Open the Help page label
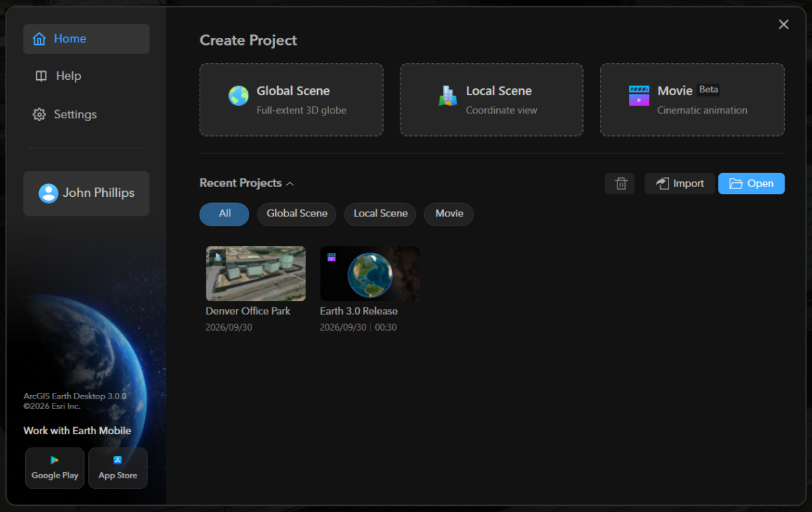 (69, 76)
